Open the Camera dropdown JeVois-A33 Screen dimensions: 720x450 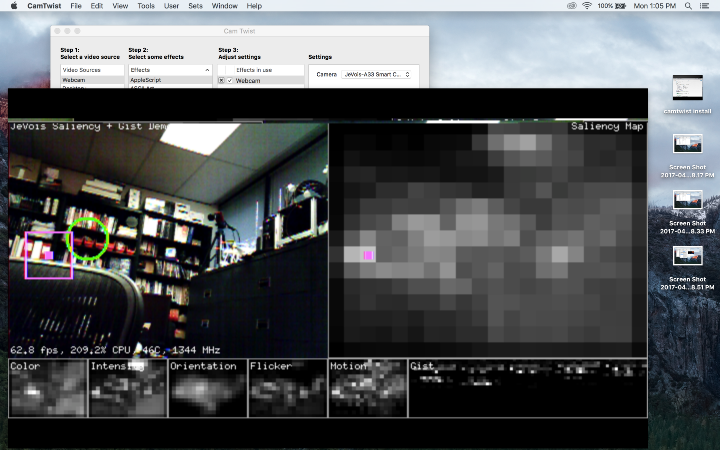point(376,74)
